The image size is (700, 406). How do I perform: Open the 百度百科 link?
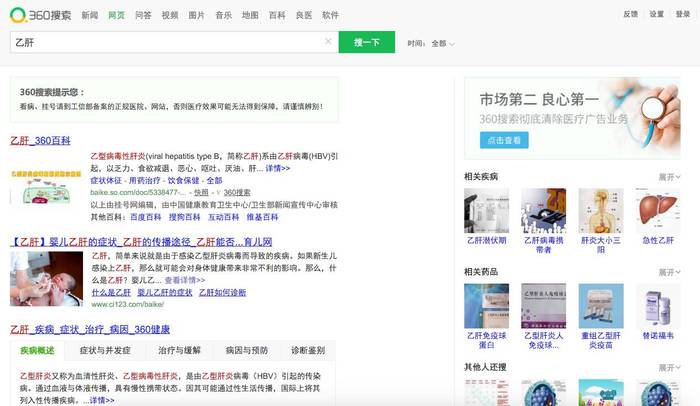(146, 217)
